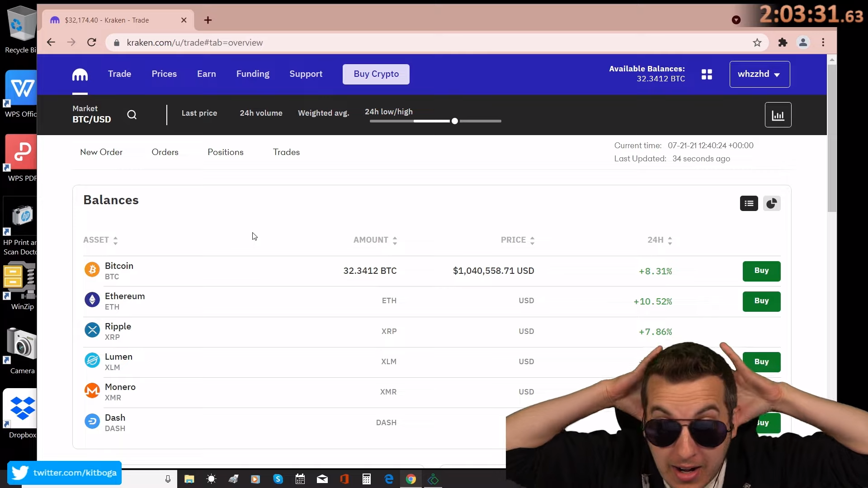Click the browser address bar URL
The height and width of the screenshot is (488, 868).
pos(195,42)
